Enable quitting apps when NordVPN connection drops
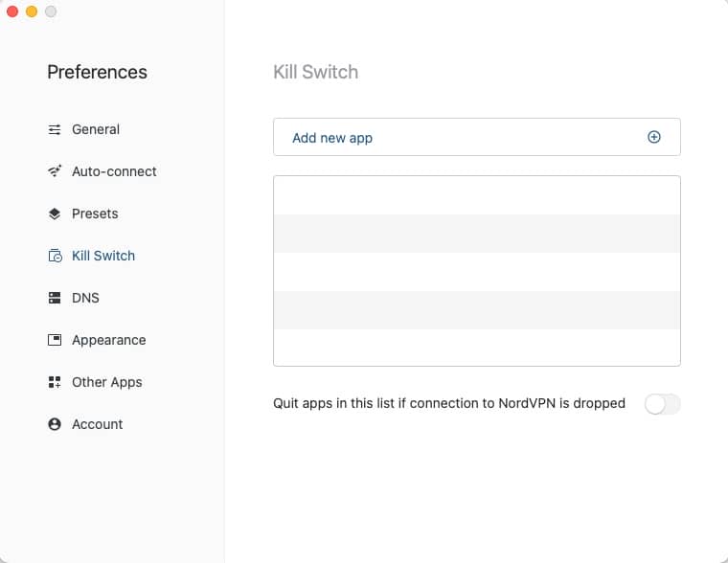 [663, 404]
